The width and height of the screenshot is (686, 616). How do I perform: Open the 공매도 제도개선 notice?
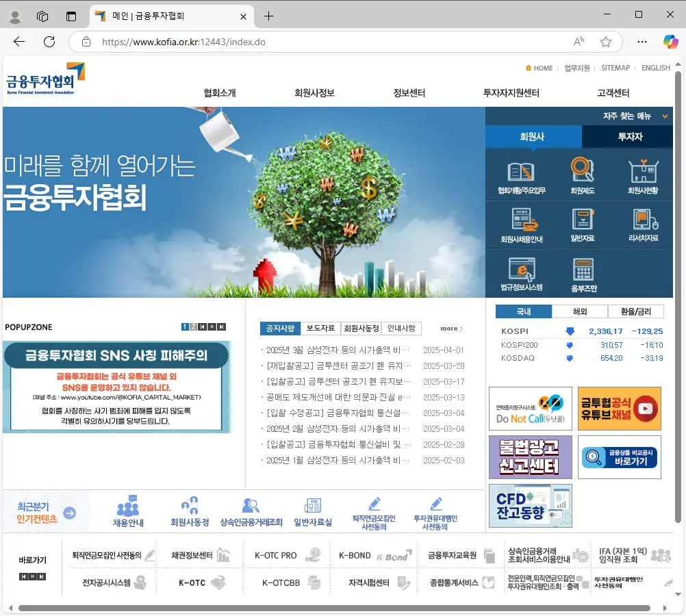338,397
